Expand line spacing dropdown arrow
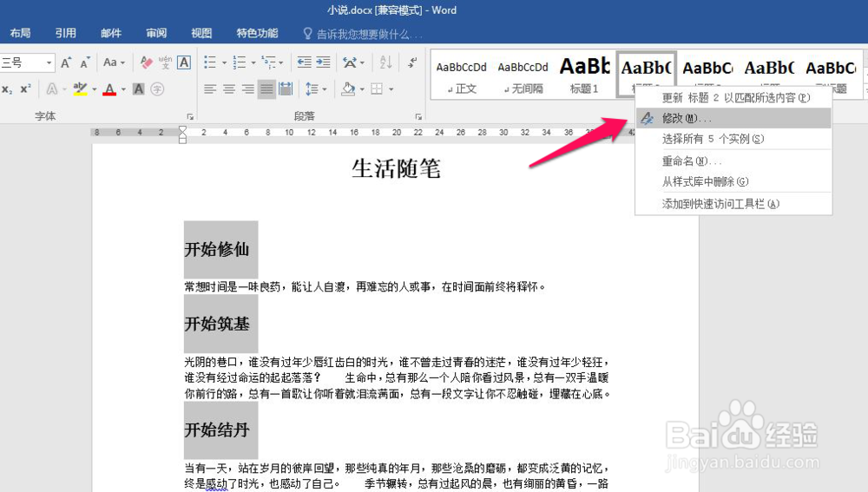The width and height of the screenshot is (868, 492). click(325, 89)
